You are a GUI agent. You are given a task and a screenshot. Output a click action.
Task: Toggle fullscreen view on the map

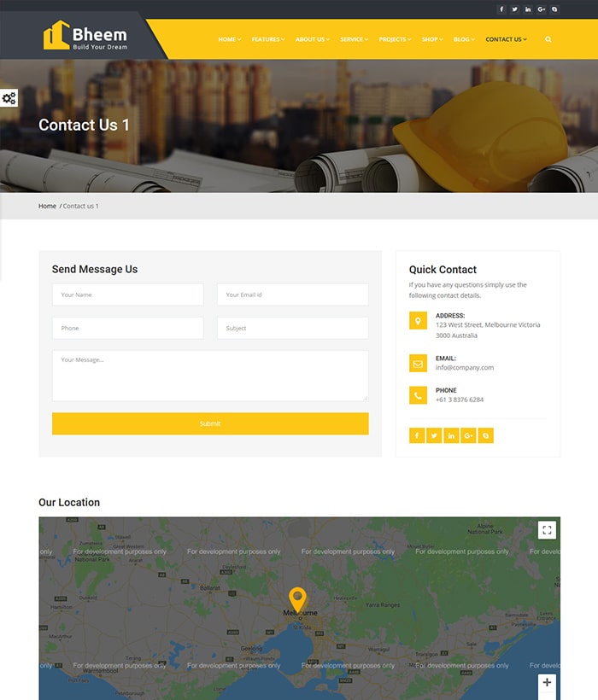(x=548, y=530)
